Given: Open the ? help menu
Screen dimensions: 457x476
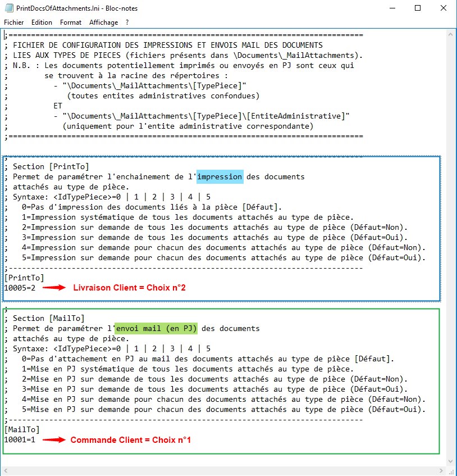Looking at the screenshot, I should (127, 22).
